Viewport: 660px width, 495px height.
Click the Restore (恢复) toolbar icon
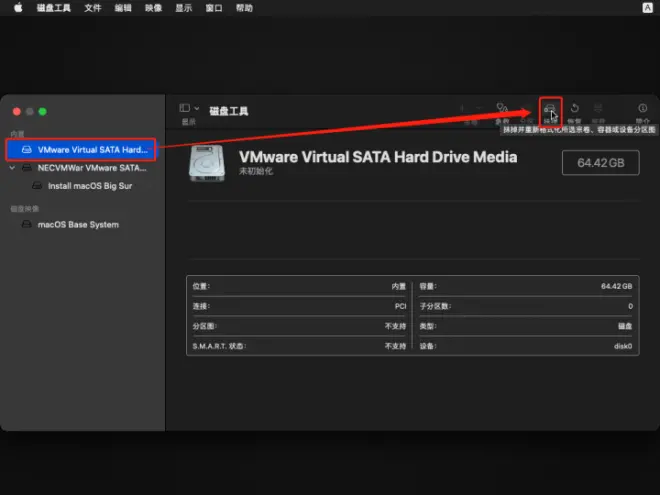pyautogui.click(x=574, y=108)
